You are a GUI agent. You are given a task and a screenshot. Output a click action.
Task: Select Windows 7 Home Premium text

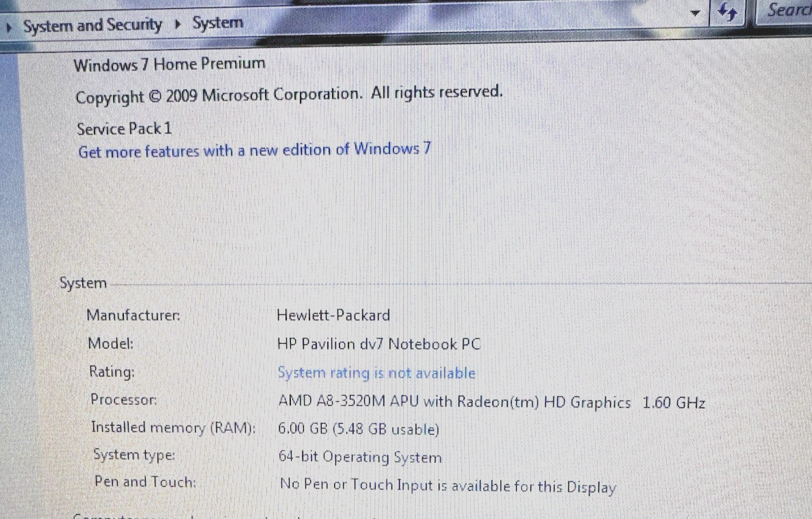pyautogui.click(x=169, y=64)
